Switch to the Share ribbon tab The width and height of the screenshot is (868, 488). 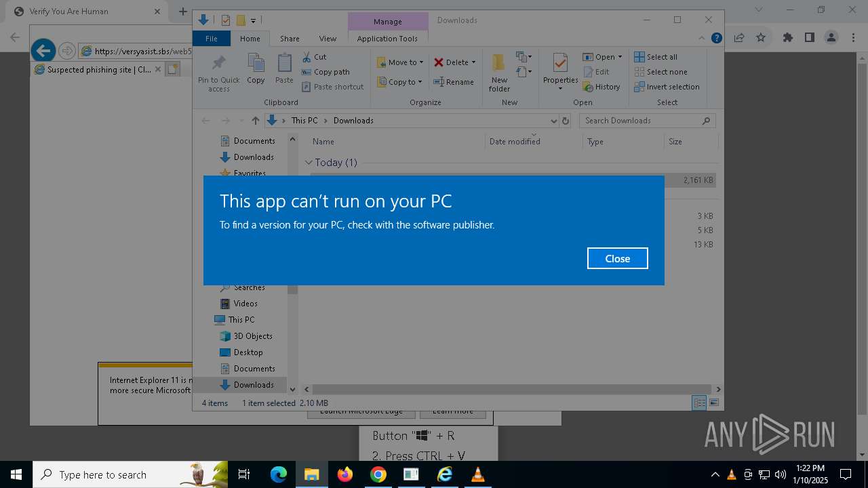click(290, 39)
